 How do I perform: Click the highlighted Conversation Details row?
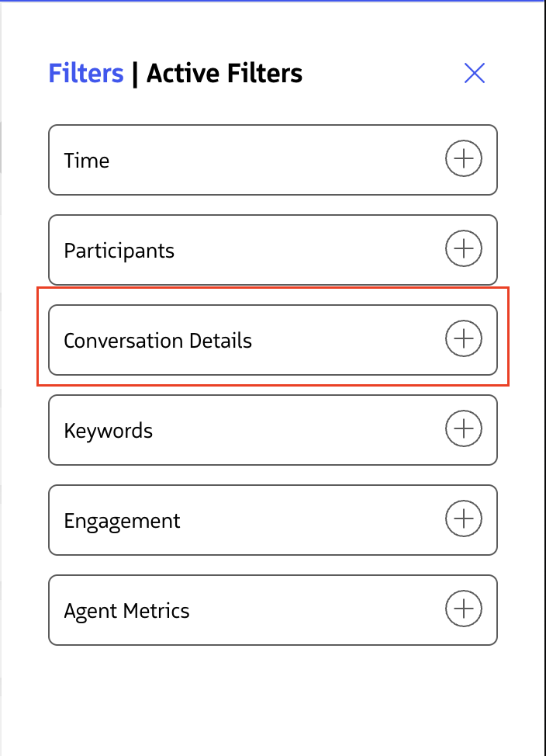273,338
